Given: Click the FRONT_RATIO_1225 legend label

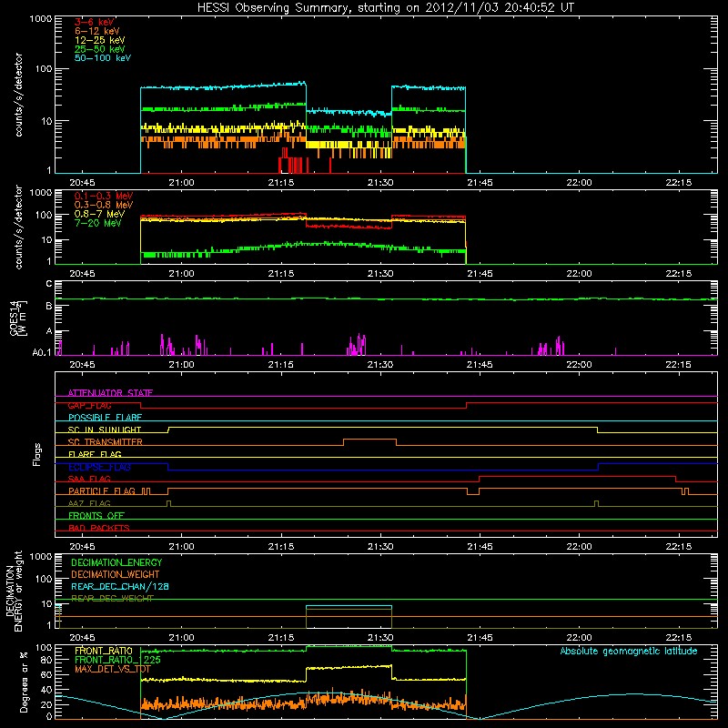Looking at the screenshot, I should [x=117, y=660].
